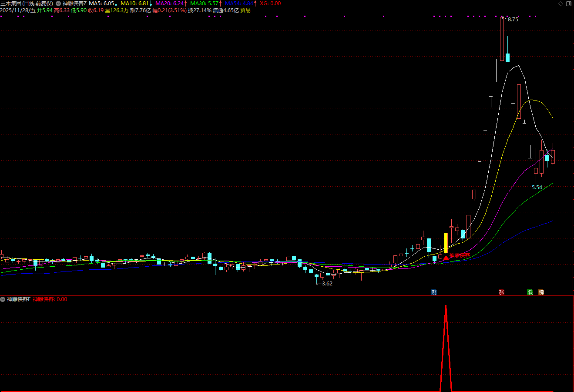The height and width of the screenshot is (392, 574).
Task: Open the 神雕侠客F sub-indicator dropdown
Action: (x=3, y=299)
